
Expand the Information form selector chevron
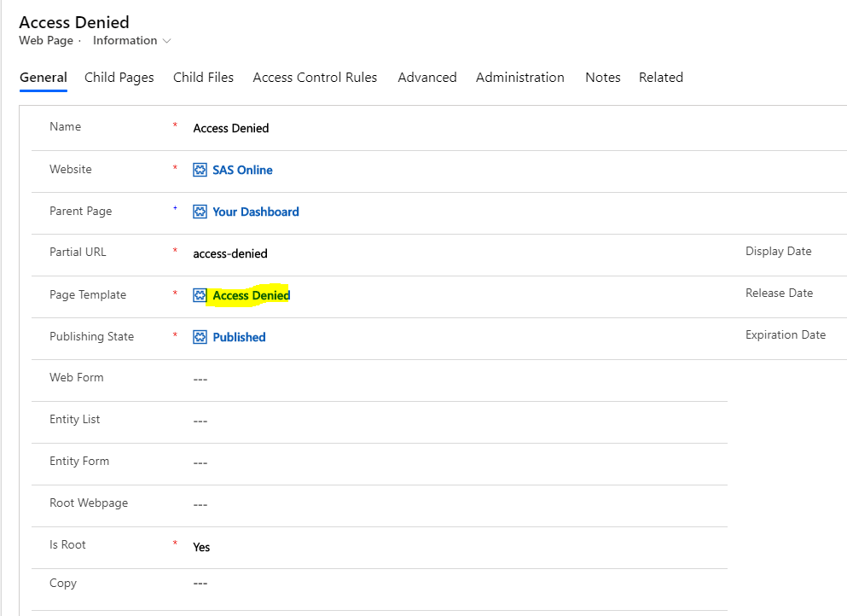[x=166, y=41]
